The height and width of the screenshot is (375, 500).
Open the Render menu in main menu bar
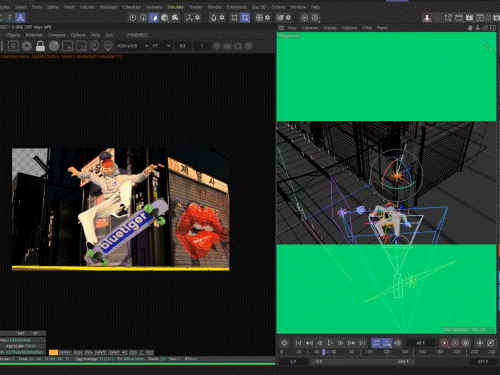pyautogui.click(x=215, y=7)
